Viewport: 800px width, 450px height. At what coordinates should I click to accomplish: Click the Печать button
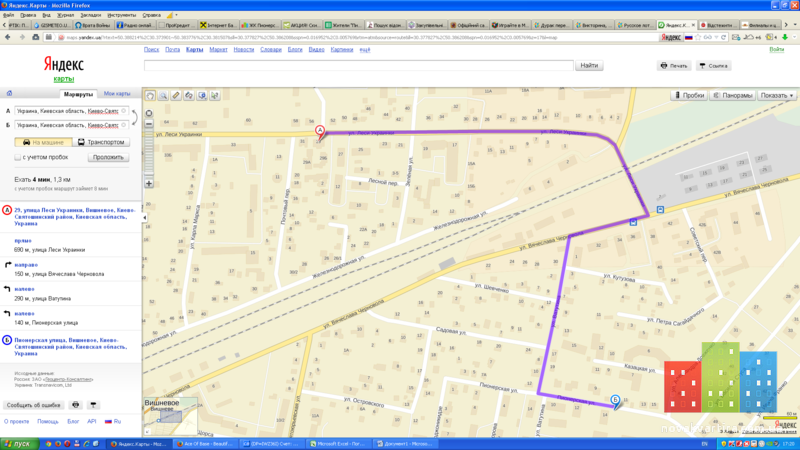coord(674,65)
